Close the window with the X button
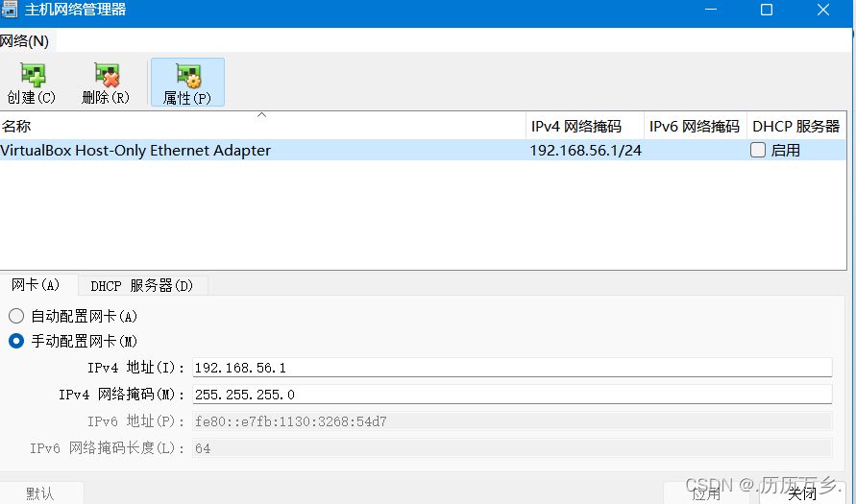Viewport: 856px width, 504px height. tap(823, 10)
